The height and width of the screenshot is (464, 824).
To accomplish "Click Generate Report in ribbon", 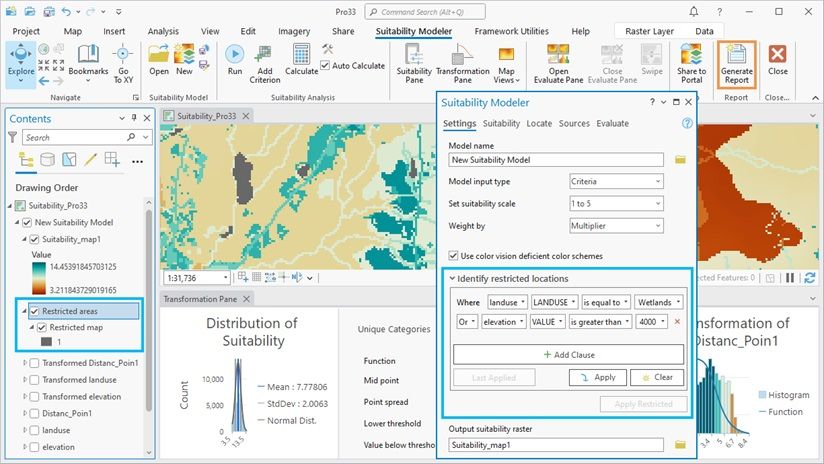I will click(737, 64).
